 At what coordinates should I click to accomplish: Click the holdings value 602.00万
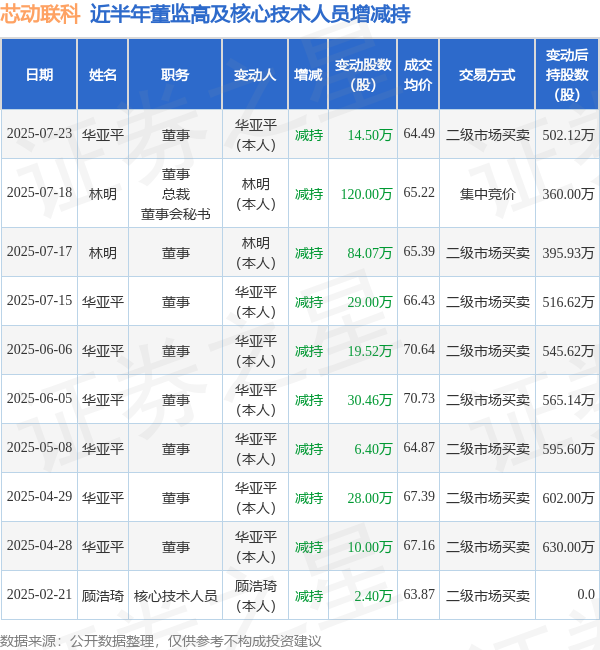tap(568, 497)
